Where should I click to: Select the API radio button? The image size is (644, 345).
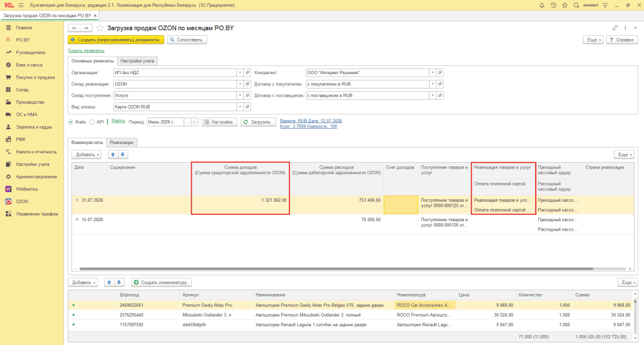[92, 122]
